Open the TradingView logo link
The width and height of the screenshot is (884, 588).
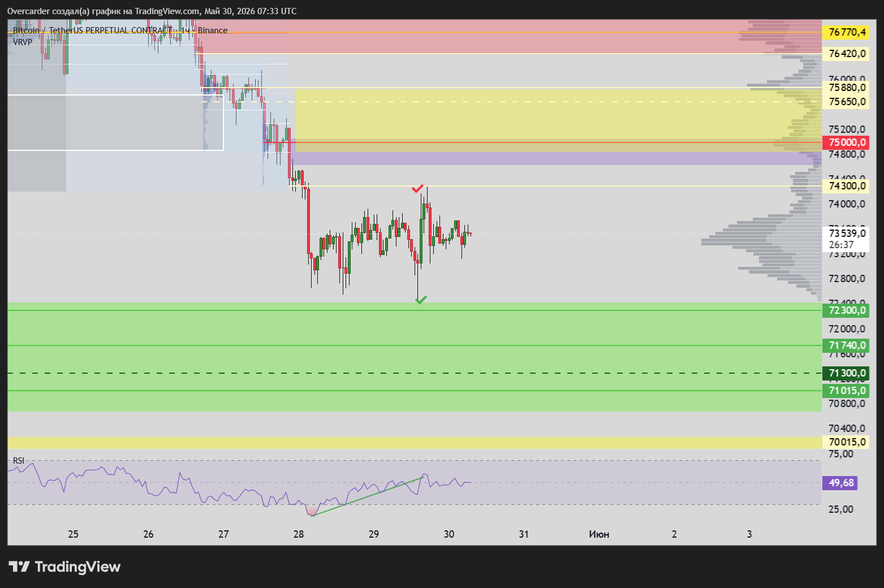(64, 567)
